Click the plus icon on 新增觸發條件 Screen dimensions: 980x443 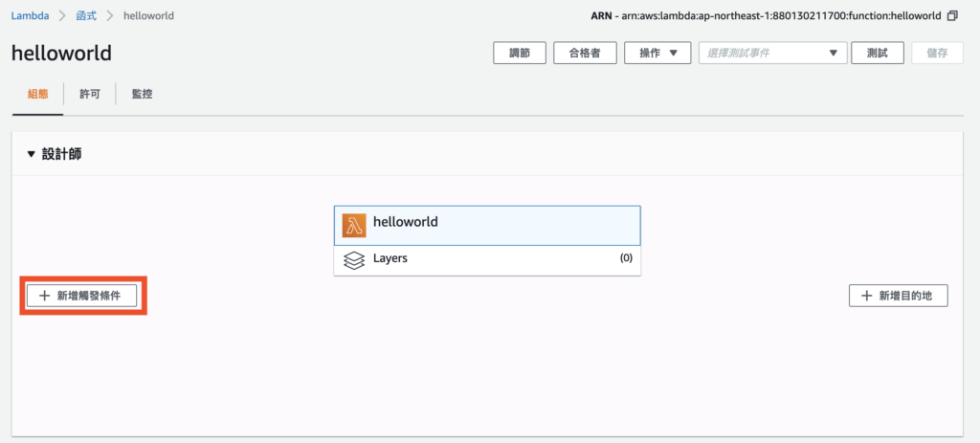click(x=44, y=297)
